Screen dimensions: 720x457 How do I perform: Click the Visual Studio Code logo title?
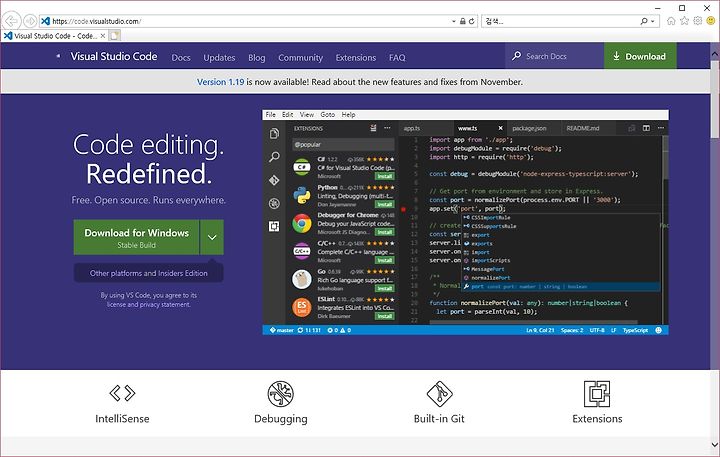pyautogui.click(x=113, y=56)
